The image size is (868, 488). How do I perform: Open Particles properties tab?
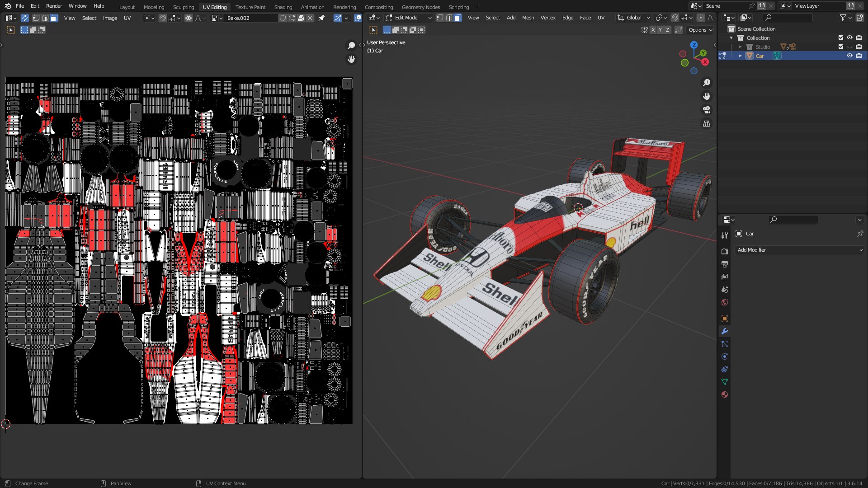[x=725, y=344]
